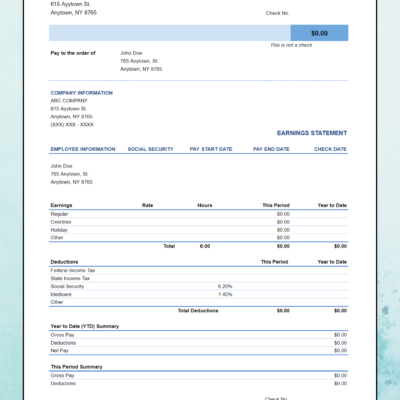The height and width of the screenshot is (400, 400).
Task: Click the $0.00 value in the Overtime row
Action: pos(283,222)
